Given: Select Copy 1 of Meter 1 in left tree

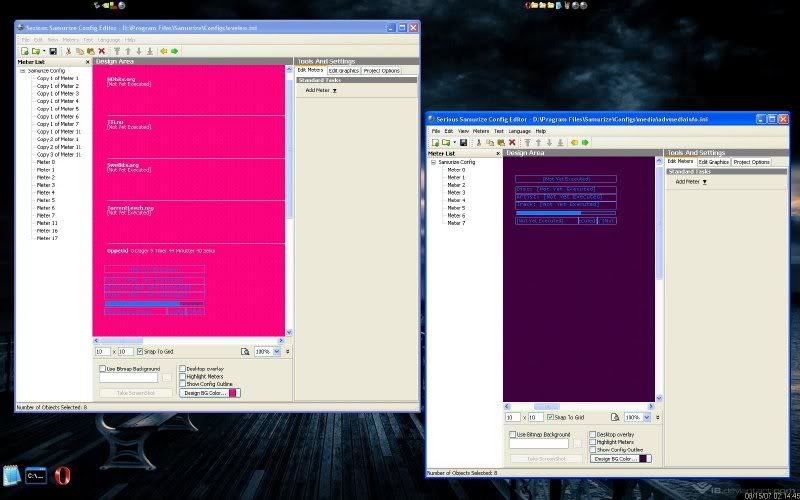Looking at the screenshot, I should 58,79.
